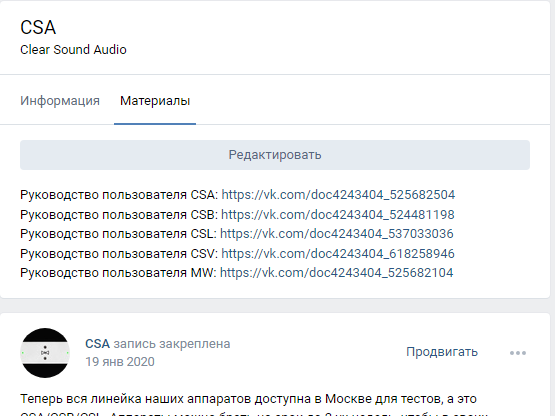Open the three-dots post options menu
The height and width of the screenshot is (416, 555).
coord(518,353)
